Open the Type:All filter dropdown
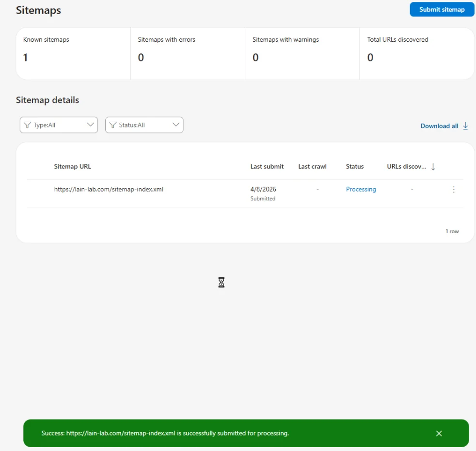 (59, 125)
